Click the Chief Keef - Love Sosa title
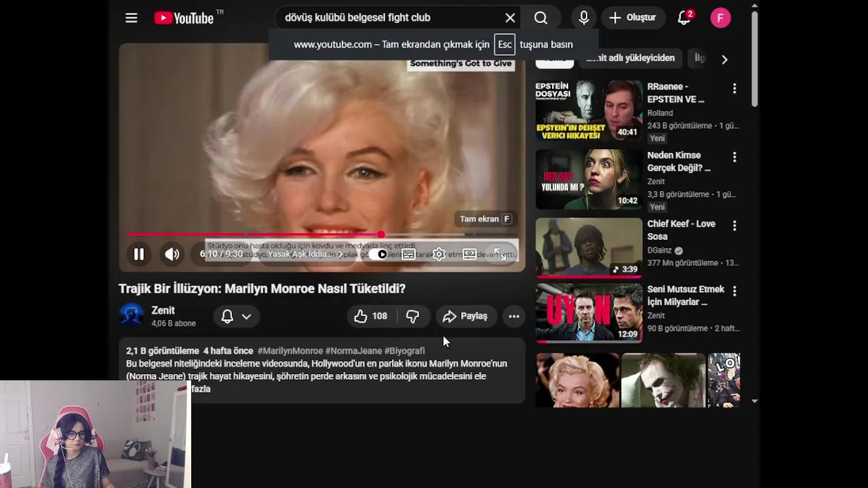868x488 pixels. 681,230
